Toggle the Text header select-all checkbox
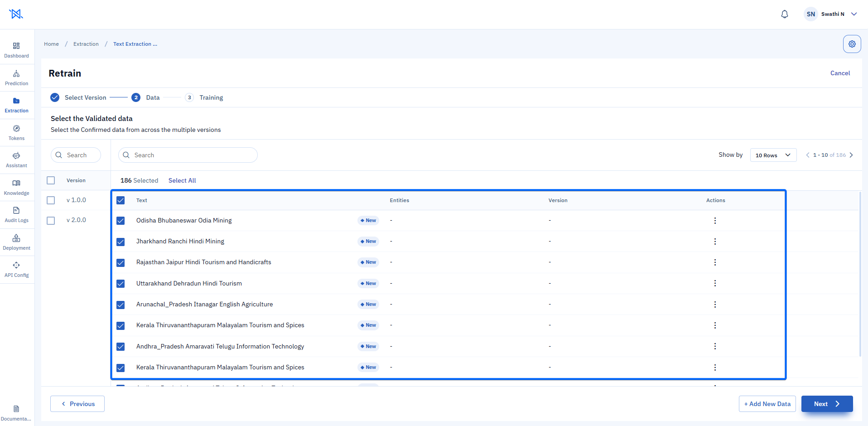Viewport: 868px width, 426px height. coord(121,200)
